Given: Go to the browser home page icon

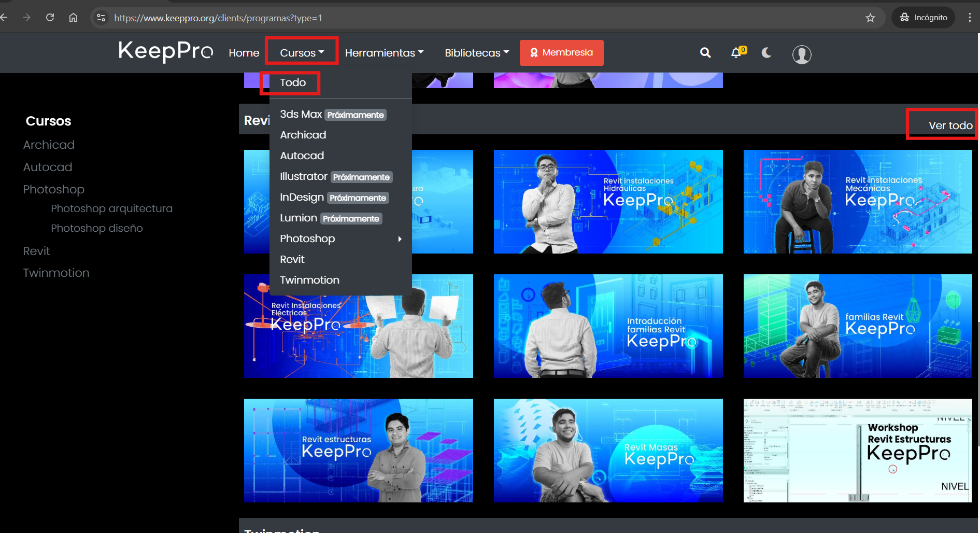Looking at the screenshot, I should (73, 18).
